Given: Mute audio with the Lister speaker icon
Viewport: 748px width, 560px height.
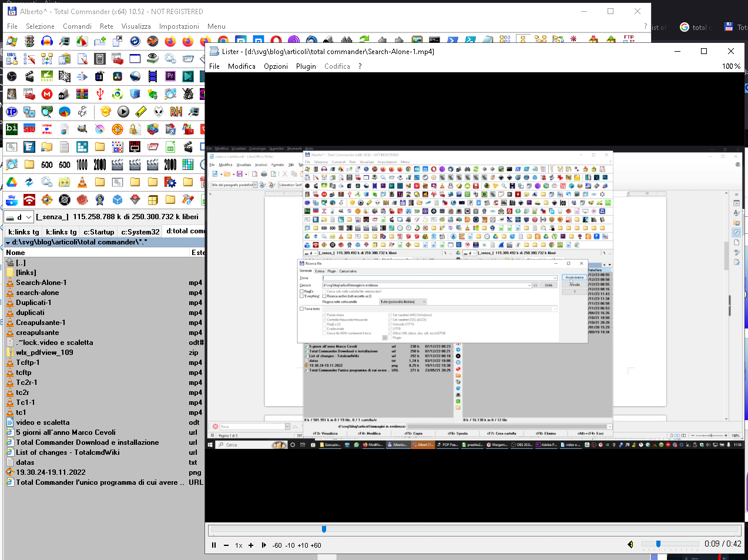Looking at the screenshot, I should click(x=630, y=545).
